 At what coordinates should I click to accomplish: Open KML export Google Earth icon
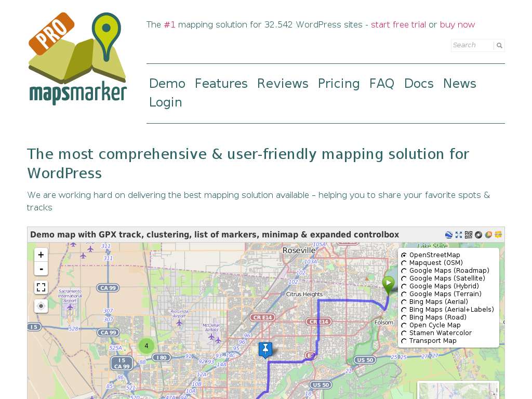[x=448, y=235]
